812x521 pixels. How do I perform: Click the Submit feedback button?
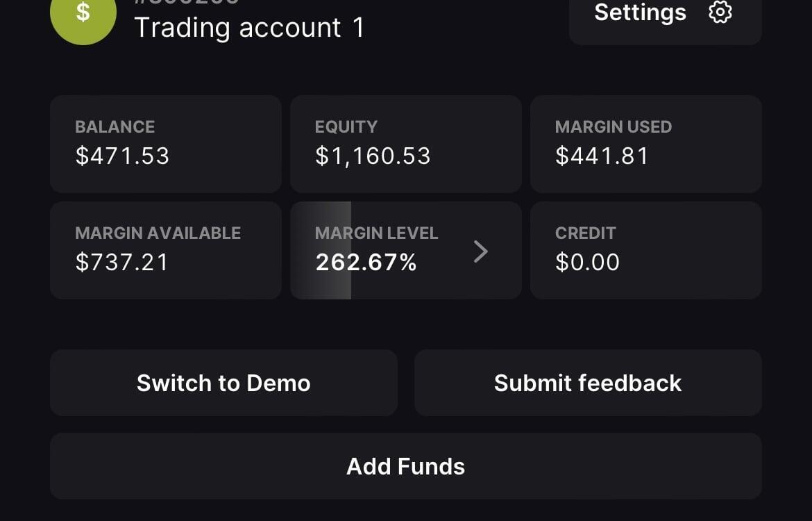[588, 383]
